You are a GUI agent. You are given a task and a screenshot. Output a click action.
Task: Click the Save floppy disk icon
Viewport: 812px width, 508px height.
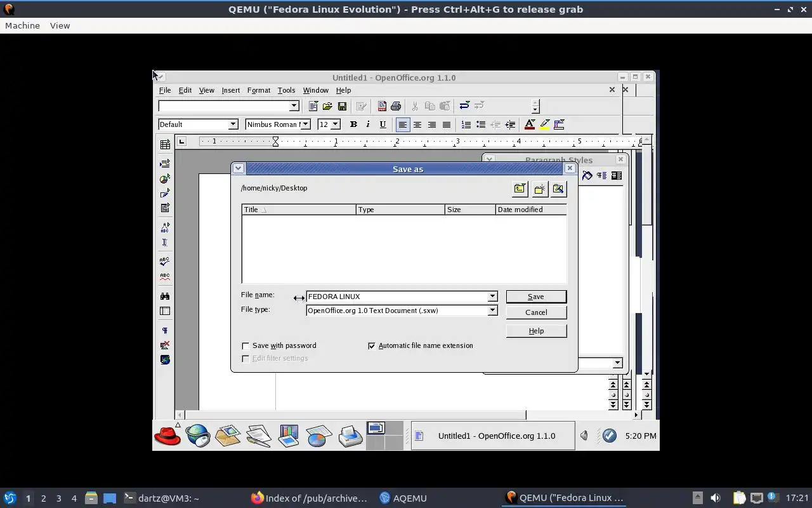pyautogui.click(x=342, y=106)
